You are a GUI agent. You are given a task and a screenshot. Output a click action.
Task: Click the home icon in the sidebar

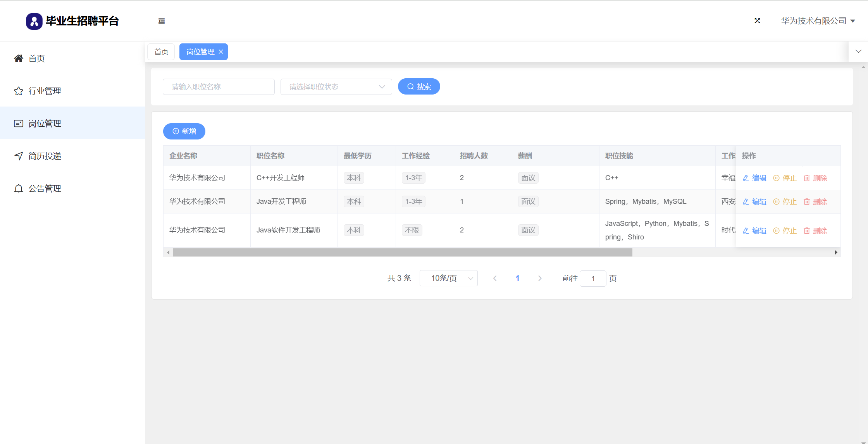tap(19, 59)
